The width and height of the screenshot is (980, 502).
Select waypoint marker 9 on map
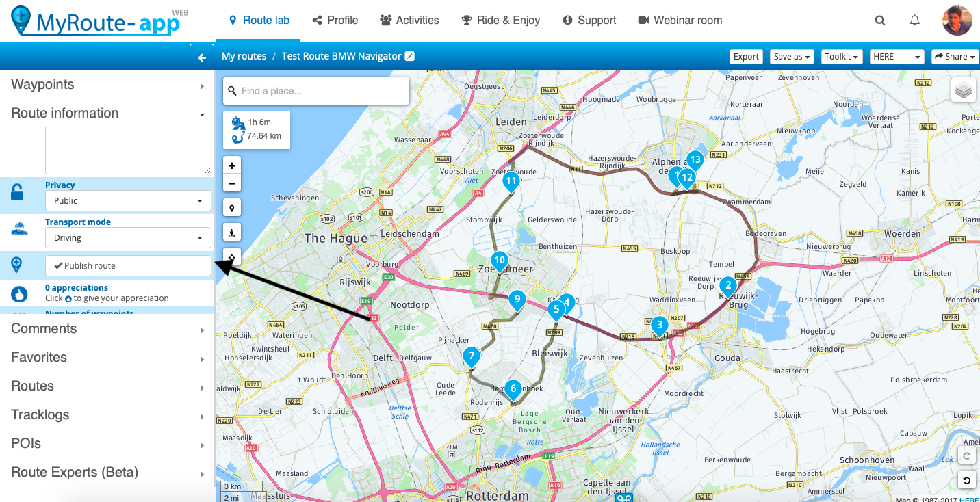517,300
